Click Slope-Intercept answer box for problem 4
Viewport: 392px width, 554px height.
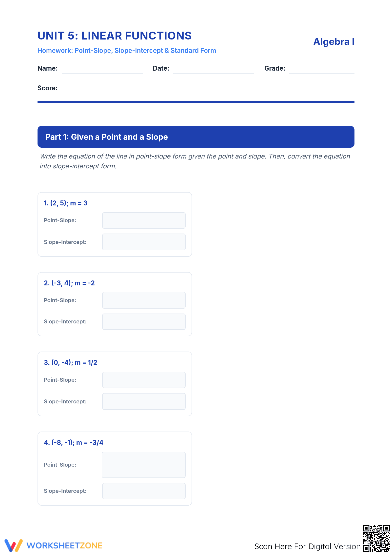click(144, 491)
